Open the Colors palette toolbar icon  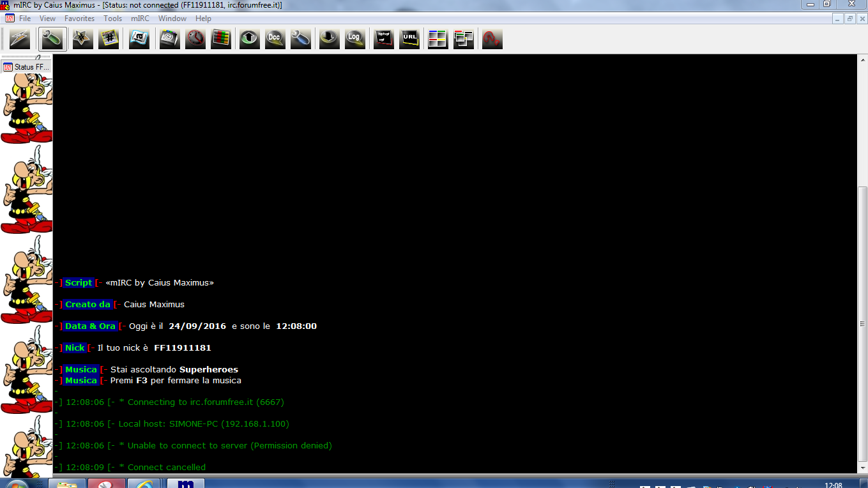[x=221, y=39]
